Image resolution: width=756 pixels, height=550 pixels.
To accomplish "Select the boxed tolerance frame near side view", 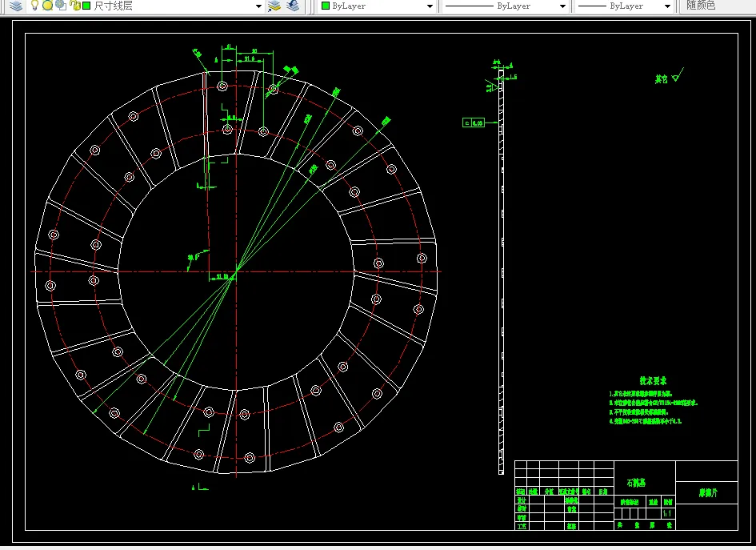I will point(474,123).
